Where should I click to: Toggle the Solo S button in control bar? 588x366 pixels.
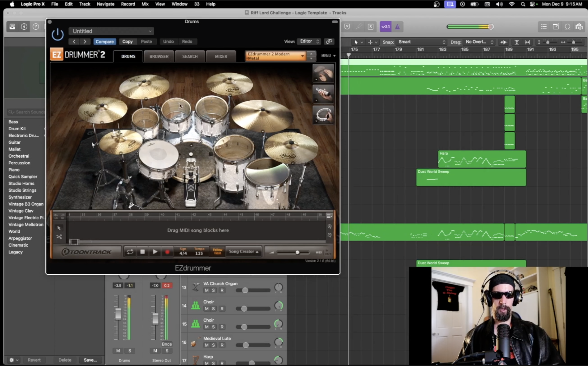371,27
